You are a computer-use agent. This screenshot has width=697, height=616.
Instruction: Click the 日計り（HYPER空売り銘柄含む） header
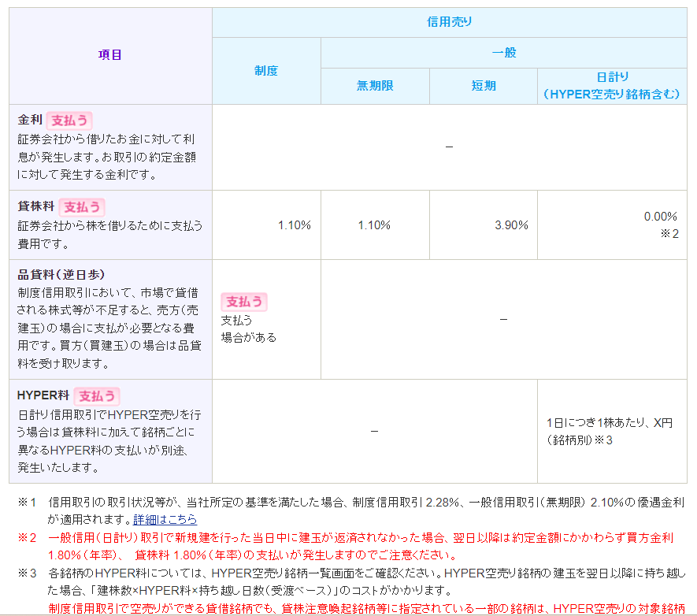[x=612, y=86]
